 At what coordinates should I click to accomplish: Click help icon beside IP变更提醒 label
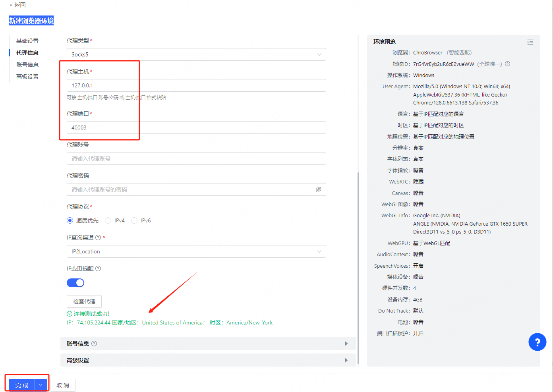coord(98,268)
